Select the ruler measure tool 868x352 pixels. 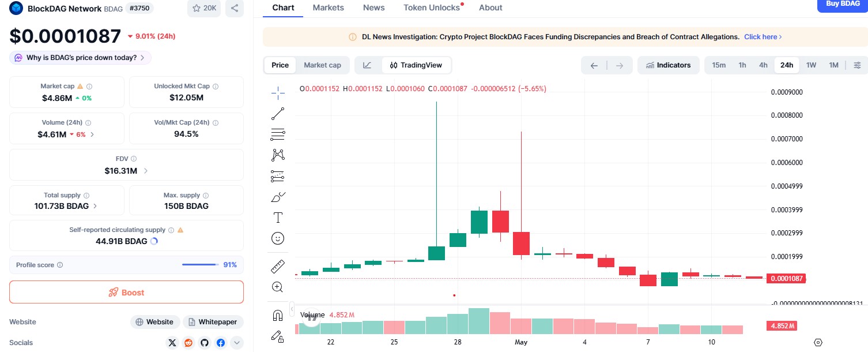pos(278,266)
